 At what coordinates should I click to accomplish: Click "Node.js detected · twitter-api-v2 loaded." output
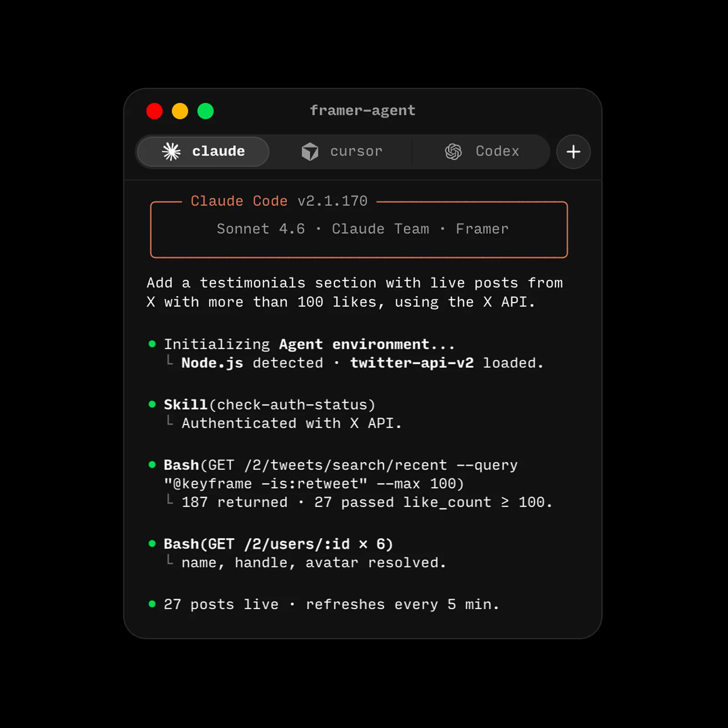click(363, 363)
